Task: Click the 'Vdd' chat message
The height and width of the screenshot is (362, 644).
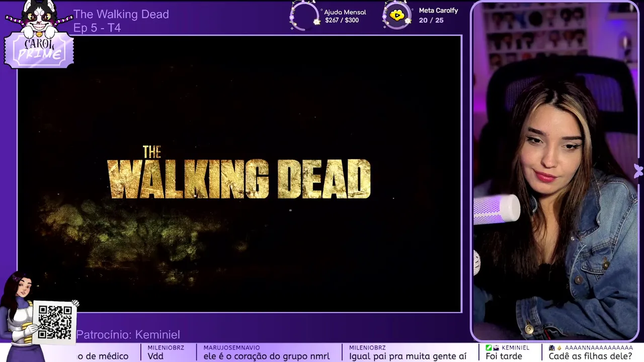Action: tap(155, 356)
